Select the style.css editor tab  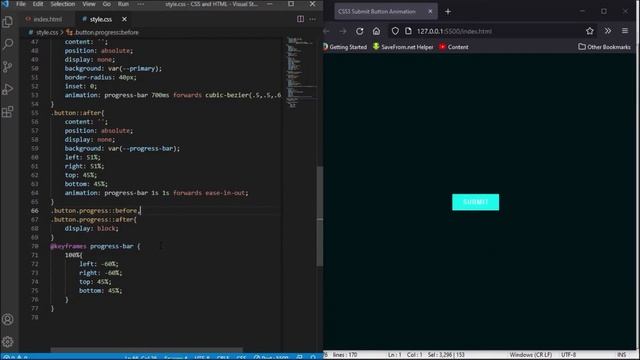[x=100, y=19]
